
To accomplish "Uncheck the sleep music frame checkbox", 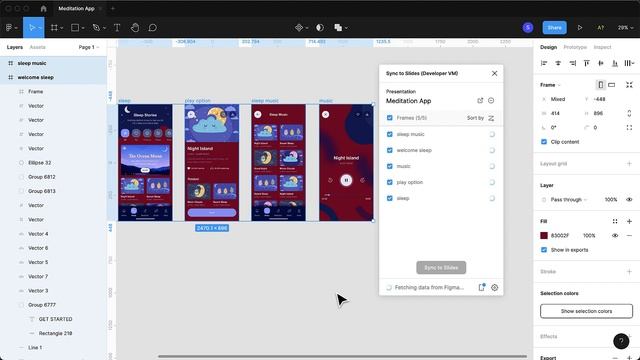I will point(389,134).
